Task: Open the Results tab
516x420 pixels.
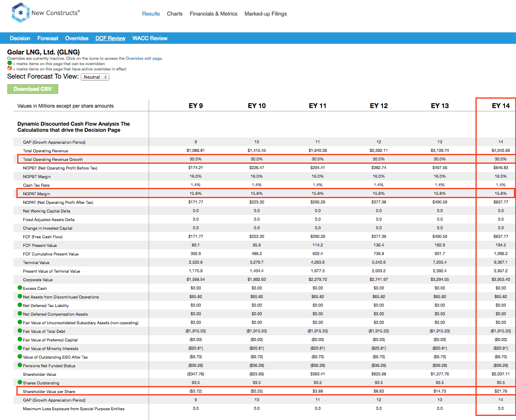Action: [x=151, y=14]
